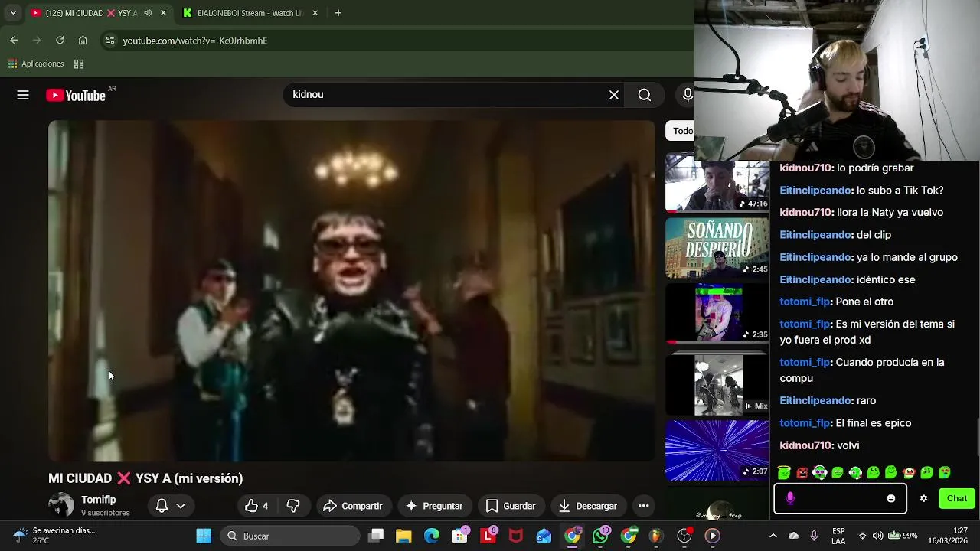Launch Microsoft Edge from taskbar
This screenshot has width=980, height=551.
432,536
